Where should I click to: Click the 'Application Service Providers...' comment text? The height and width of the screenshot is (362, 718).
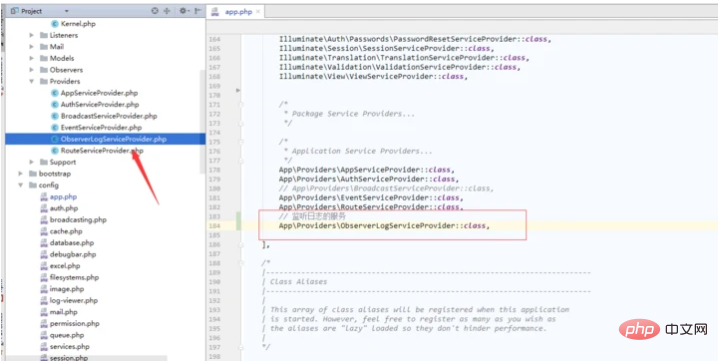362,151
